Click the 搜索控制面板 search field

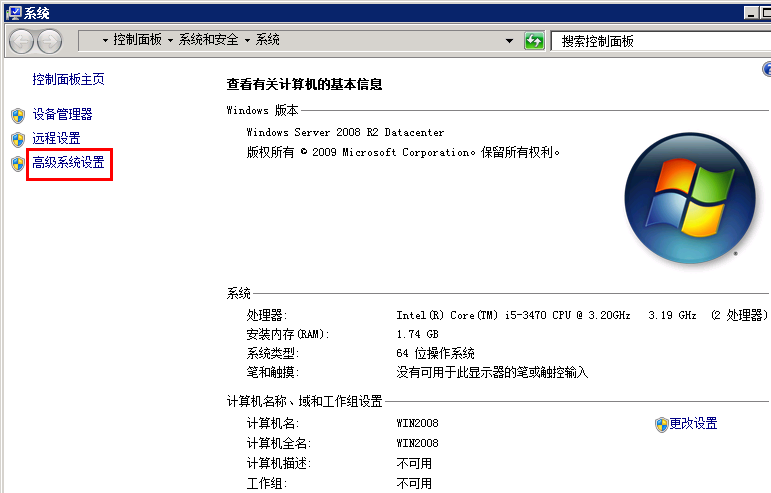point(661,41)
